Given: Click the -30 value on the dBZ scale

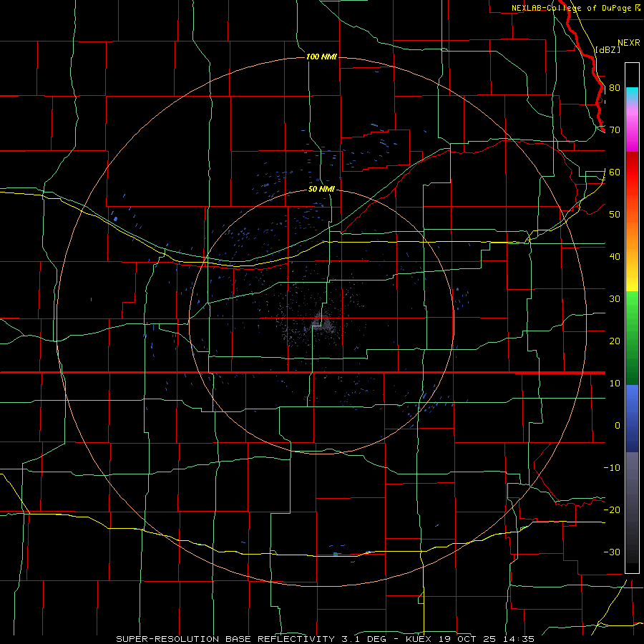Looking at the screenshot, I should (x=612, y=552).
